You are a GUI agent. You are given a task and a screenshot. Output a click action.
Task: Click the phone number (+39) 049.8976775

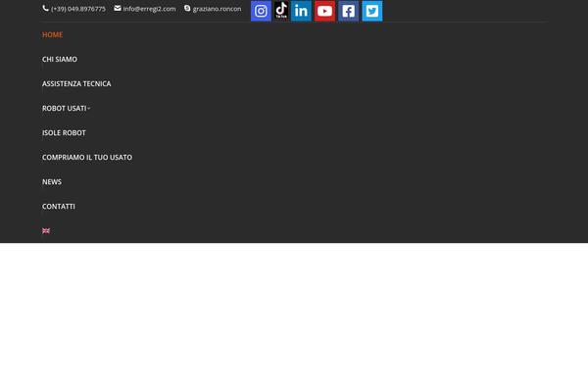tap(78, 9)
